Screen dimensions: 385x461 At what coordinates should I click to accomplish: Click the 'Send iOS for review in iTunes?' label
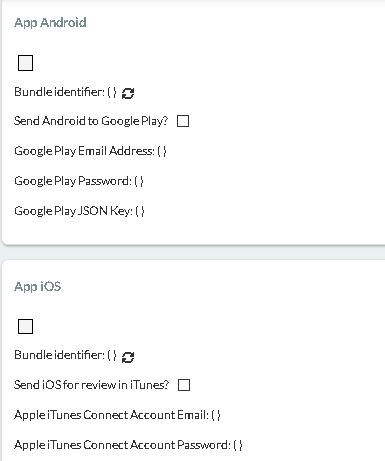tap(92, 385)
